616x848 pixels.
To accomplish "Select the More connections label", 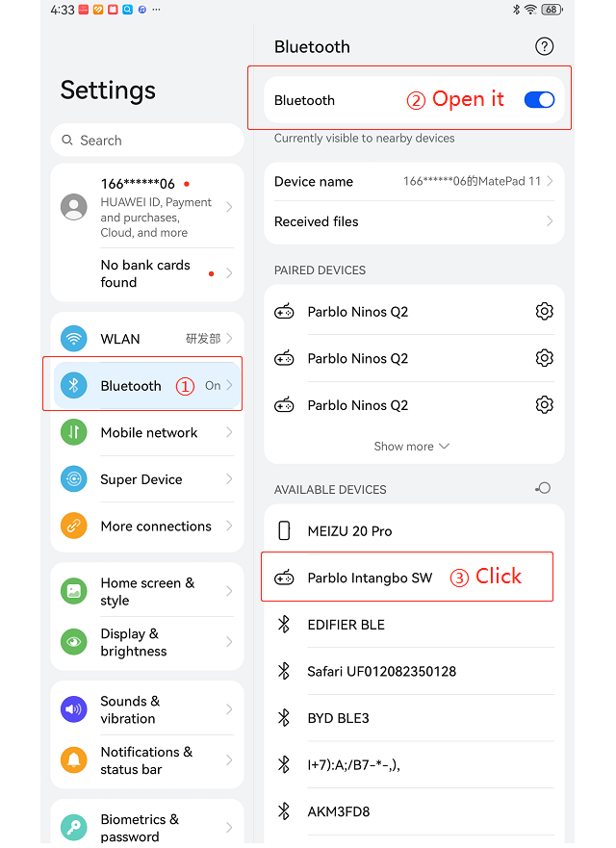I will [156, 527].
